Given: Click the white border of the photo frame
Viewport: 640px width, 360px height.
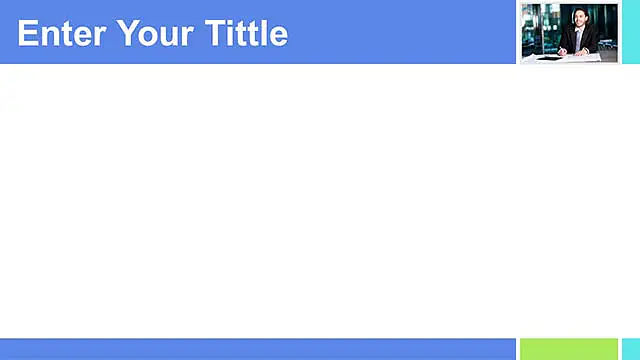Looking at the screenshot, I should click(x=569, y=4).
